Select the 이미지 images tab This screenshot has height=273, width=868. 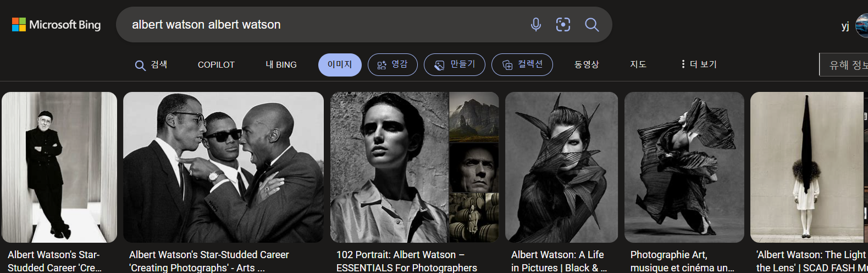pyautogui.click(x=340, y=65)
